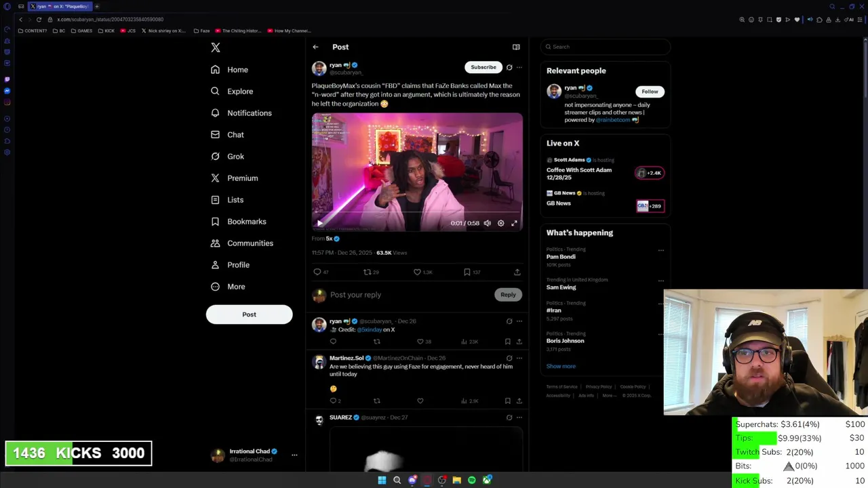The image size is (868, 488).
Task: Repost the main post with 29 reposts
Action: [x=371, y=272]
